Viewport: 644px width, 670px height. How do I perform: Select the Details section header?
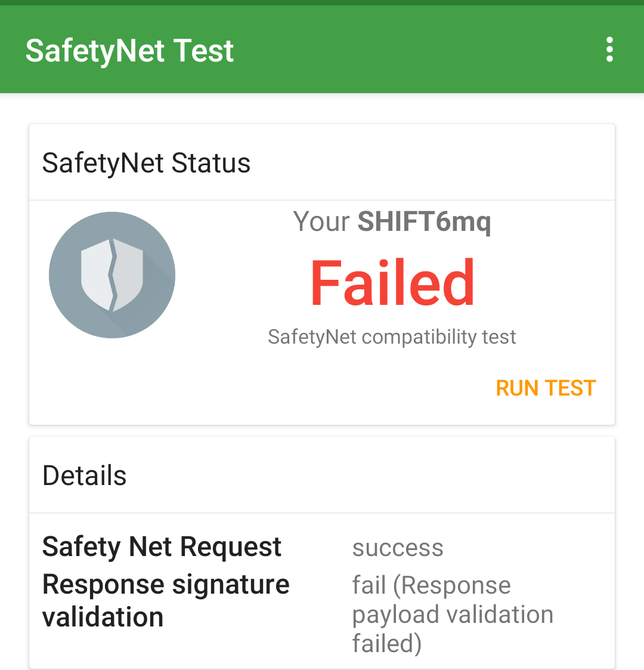click(85, 476)
